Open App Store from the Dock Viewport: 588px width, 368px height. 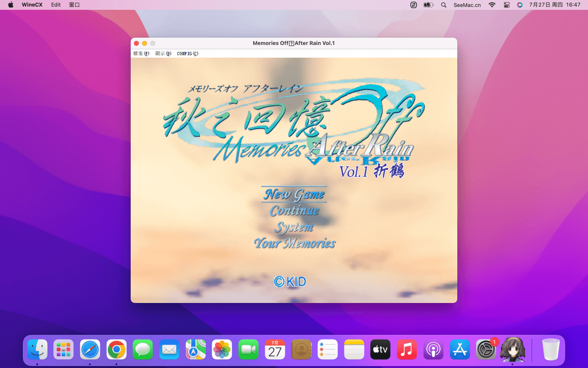click(x=460, y=350)
